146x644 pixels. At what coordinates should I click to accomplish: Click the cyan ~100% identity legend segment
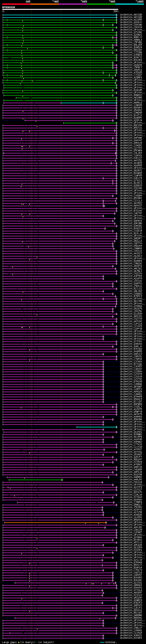click(x=130, y=4)
